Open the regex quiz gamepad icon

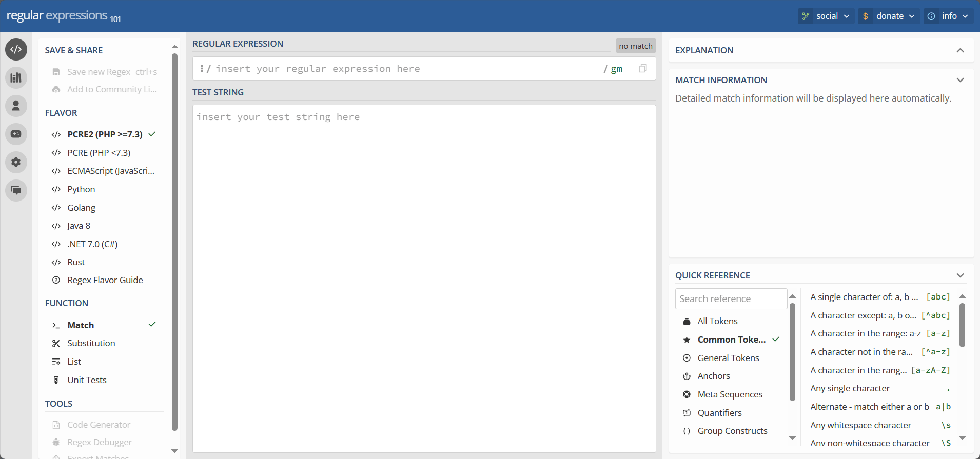(16, 134)
